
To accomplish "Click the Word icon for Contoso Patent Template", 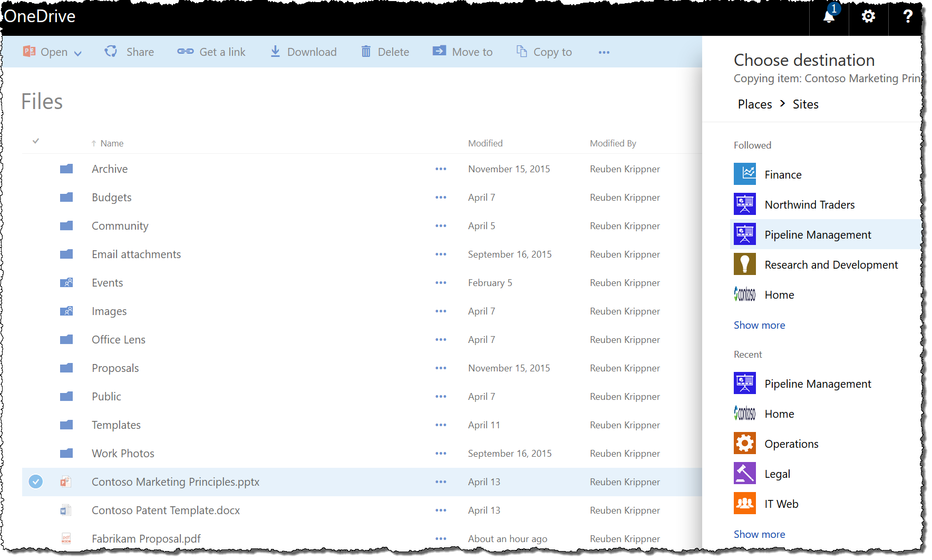I will (66, 510).
